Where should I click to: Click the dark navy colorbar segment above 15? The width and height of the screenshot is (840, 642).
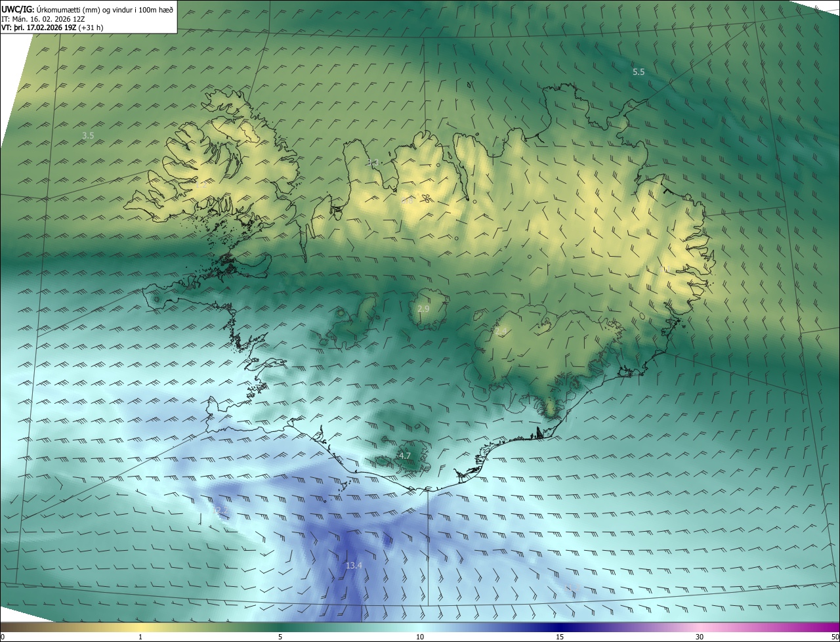tap(560, 627)
